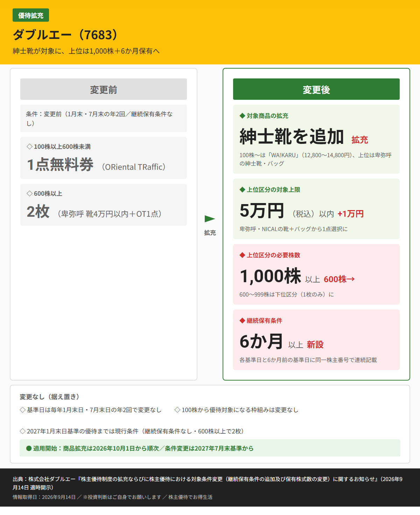Click the red 新設 tag
The image size is (420, 515).
[315, 345]
